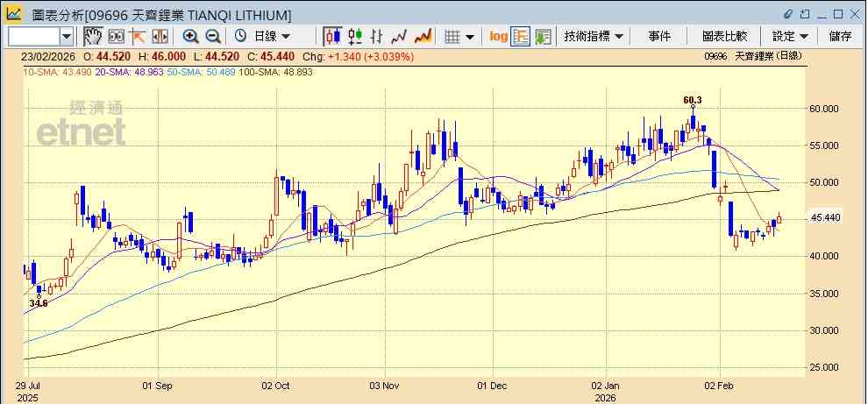Click the 23/02/2026 date in header
The image size is (868, 404).
(x=50, y=56)
